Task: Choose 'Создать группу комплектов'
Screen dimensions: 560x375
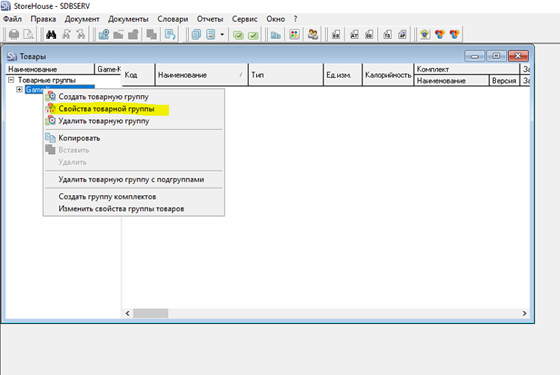Action: tap(134, 196)
